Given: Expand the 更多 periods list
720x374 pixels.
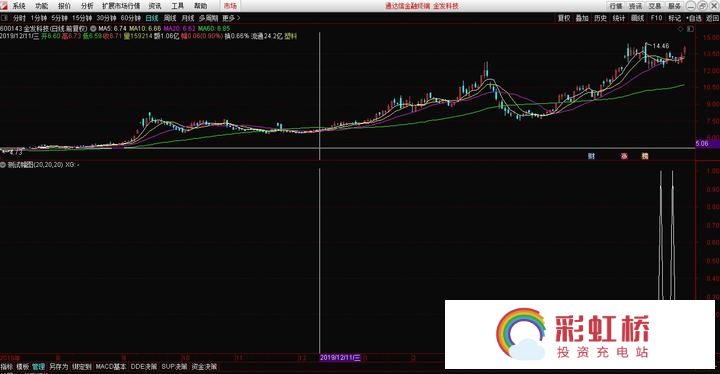Looking at the screenshot, I should click(x=231, y=18).
